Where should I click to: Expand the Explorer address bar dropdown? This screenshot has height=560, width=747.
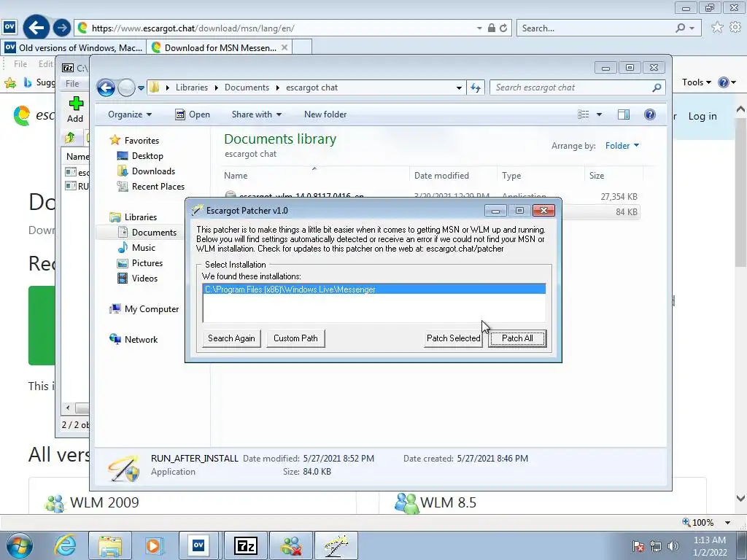[x=459, y=88]
